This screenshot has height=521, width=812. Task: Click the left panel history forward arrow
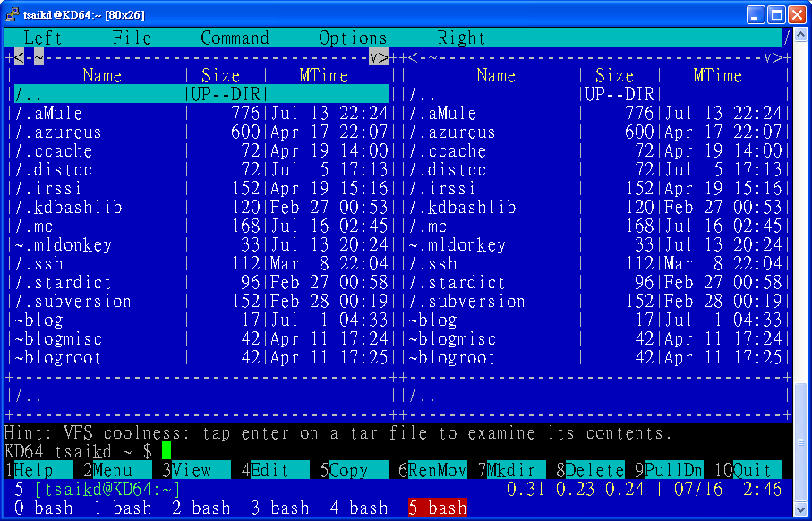click(x=379, y=57)
